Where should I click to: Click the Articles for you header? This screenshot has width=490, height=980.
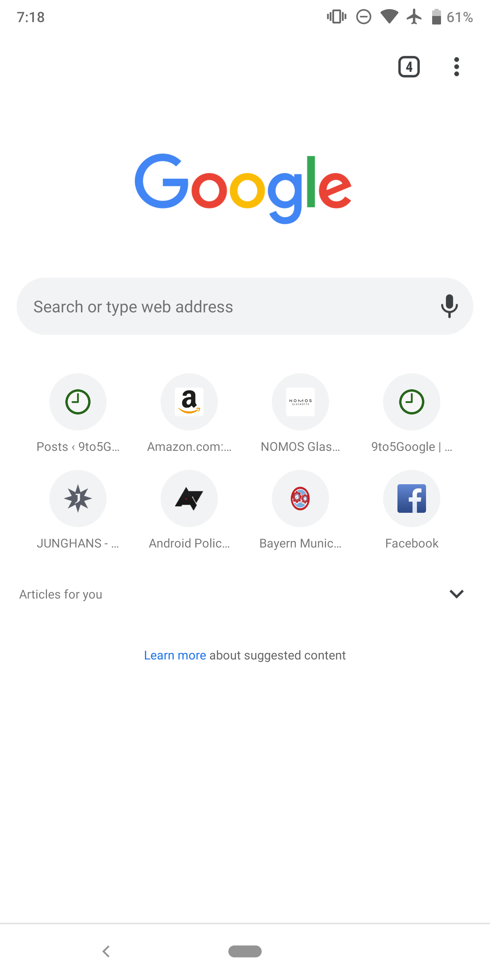[61, 594]
